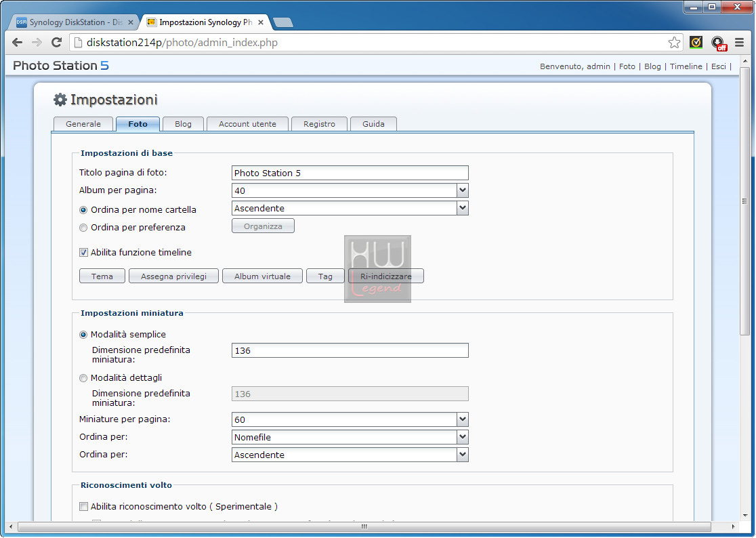Open the Registro tab
This screenshot has height=538, width=756.
[319, 124]
